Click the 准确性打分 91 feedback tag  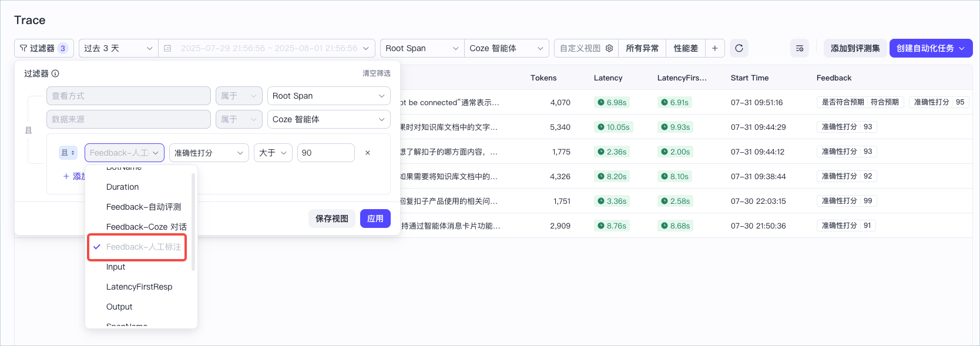[x=846, y=226]
